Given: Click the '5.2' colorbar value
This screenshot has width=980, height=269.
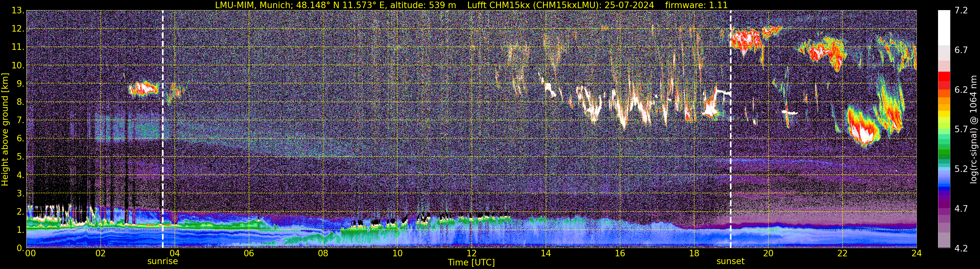Looking at the screenshot, I should (961, 169).
